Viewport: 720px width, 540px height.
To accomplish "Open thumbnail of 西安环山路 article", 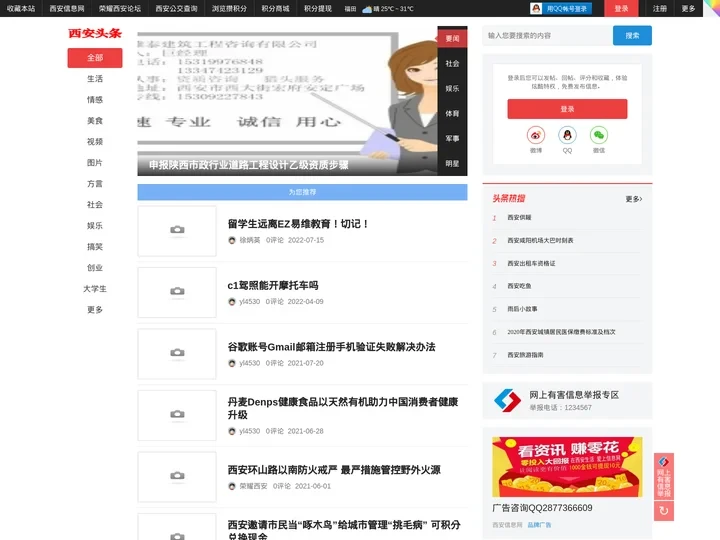I will point(177,477).
